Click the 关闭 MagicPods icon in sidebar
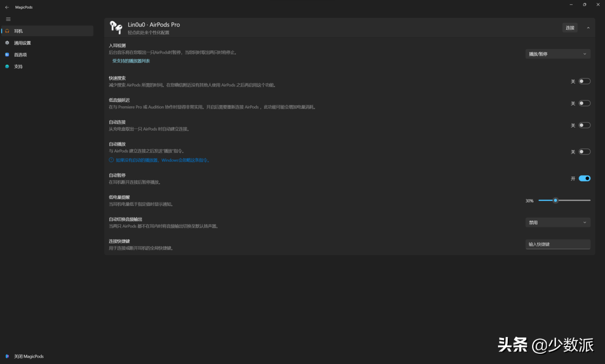This screenshot has width=605, height=364. (x=7, y=356)
